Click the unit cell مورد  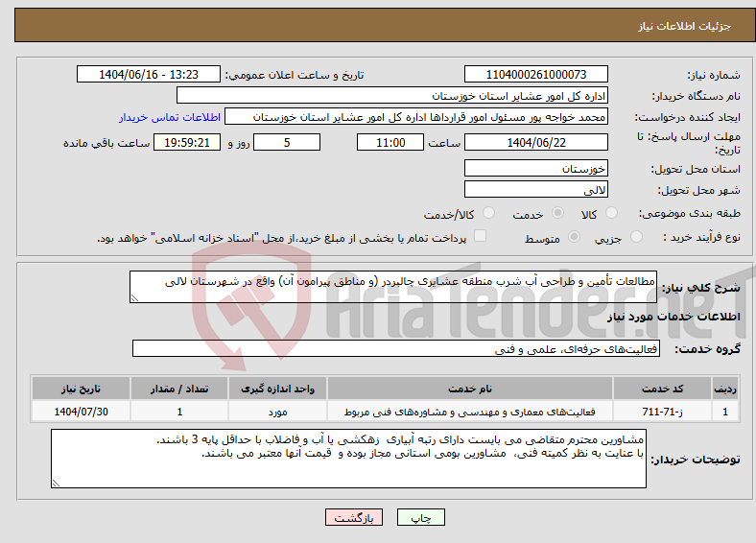tap(277, 412)
